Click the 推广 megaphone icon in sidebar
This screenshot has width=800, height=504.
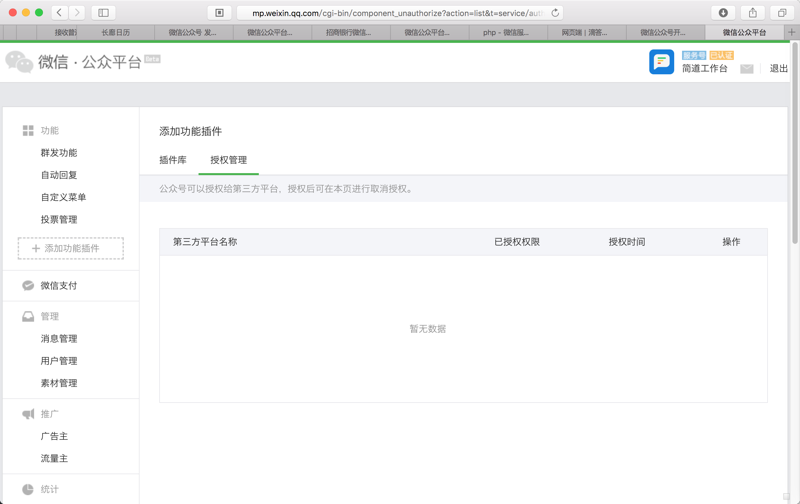point(28,414)
